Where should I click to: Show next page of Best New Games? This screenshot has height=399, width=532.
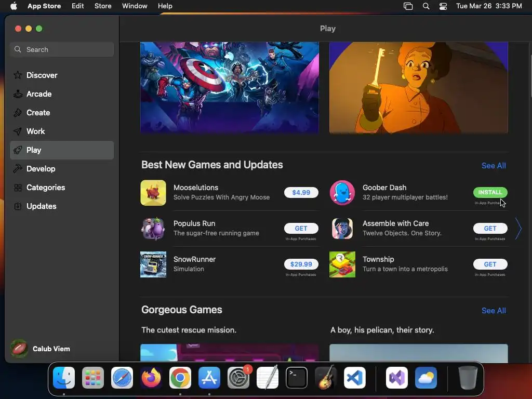518,229
